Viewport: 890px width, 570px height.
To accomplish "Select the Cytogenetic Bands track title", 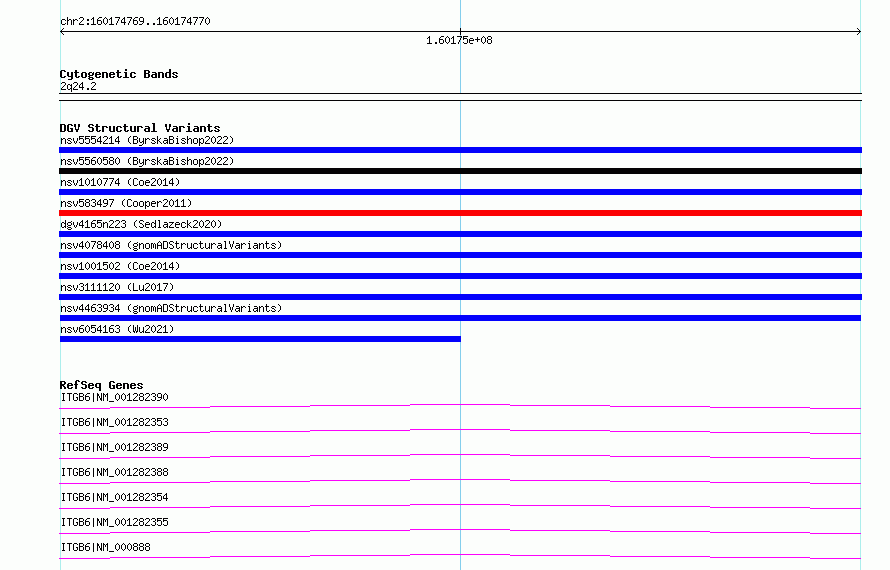I will pyautogui.click(x=119, y=74).
